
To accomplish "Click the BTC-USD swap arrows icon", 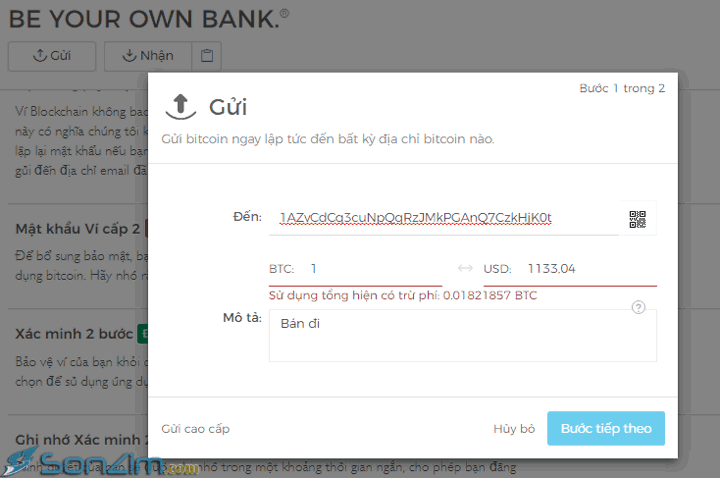I will click(465, 268).
